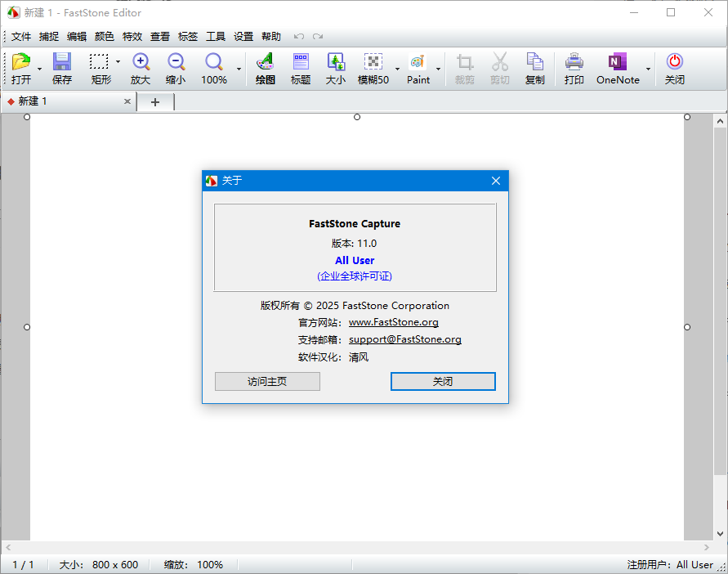Screen dimensions: 728x574
Task: Open the www.FastStone.org link
Action: click(x=394, y=322)
